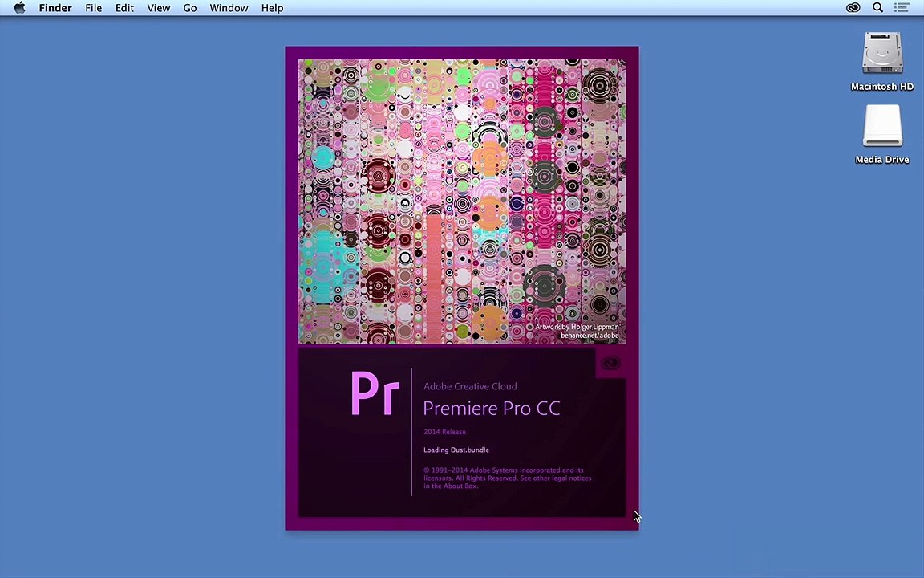Click the Pr logo on splash screen

click(x=375, y=393)
